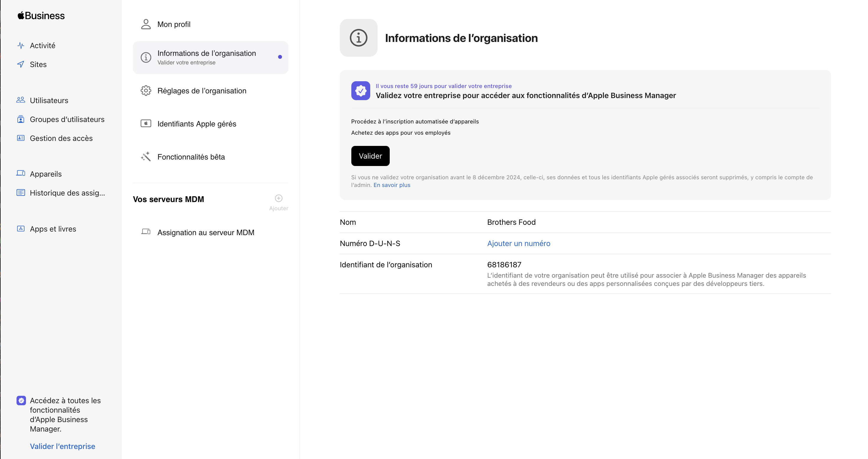Select Informations de l'organisation menu item
This screenshot has width=868, height=459.
[211, 57]
